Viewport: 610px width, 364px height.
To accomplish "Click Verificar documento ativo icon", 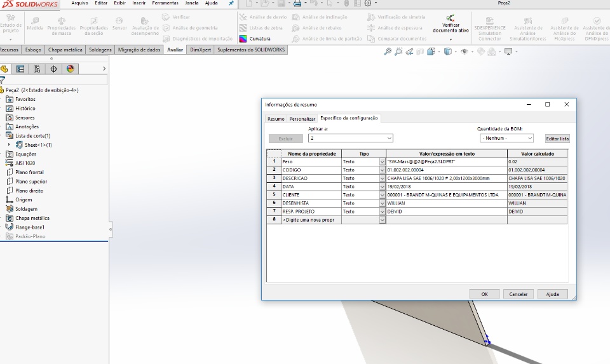I will [451, 18].
